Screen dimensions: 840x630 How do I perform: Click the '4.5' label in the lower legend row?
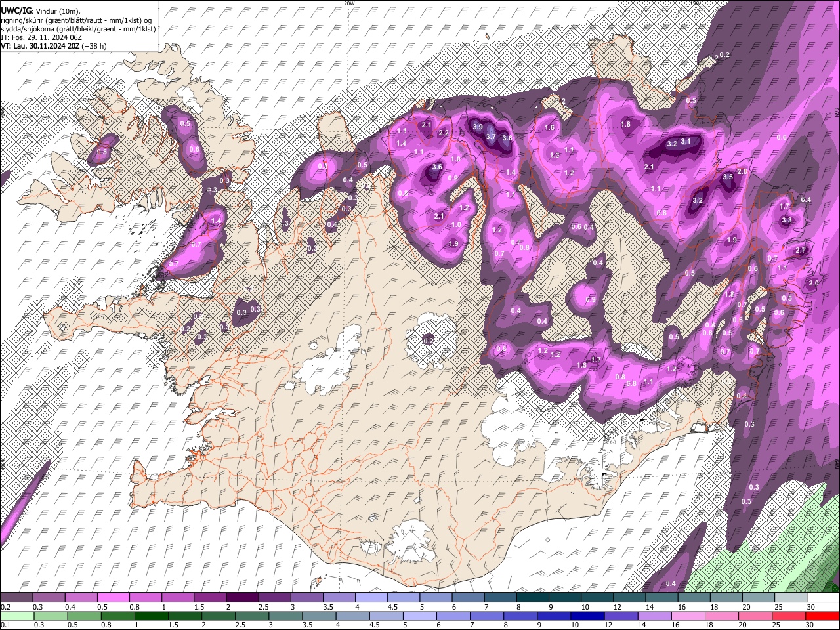click(375, 625)
